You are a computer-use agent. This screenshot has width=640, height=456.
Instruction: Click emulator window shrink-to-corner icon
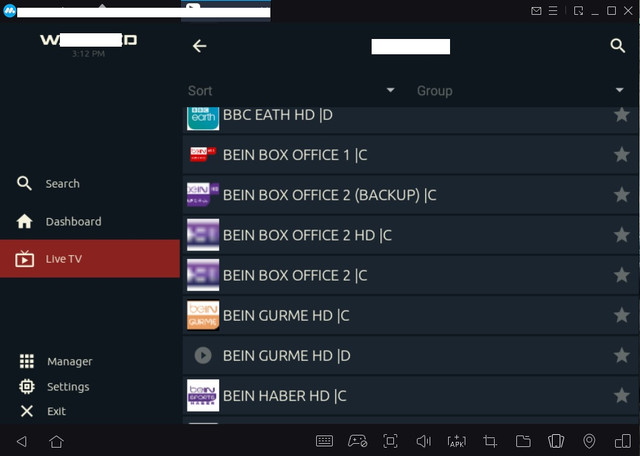coord(578,11)
